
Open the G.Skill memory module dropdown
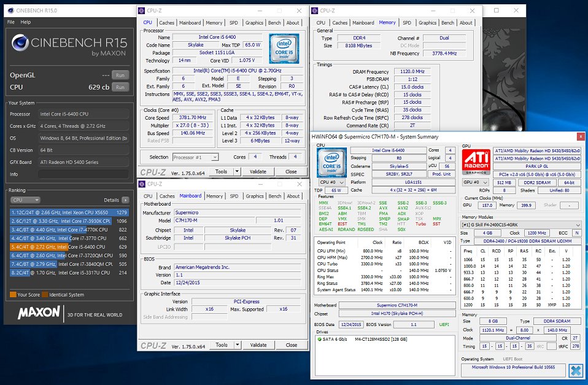520,225
